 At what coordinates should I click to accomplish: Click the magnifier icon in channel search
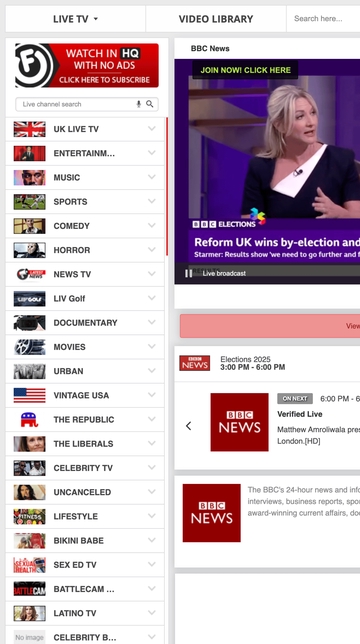pos(150,104)
